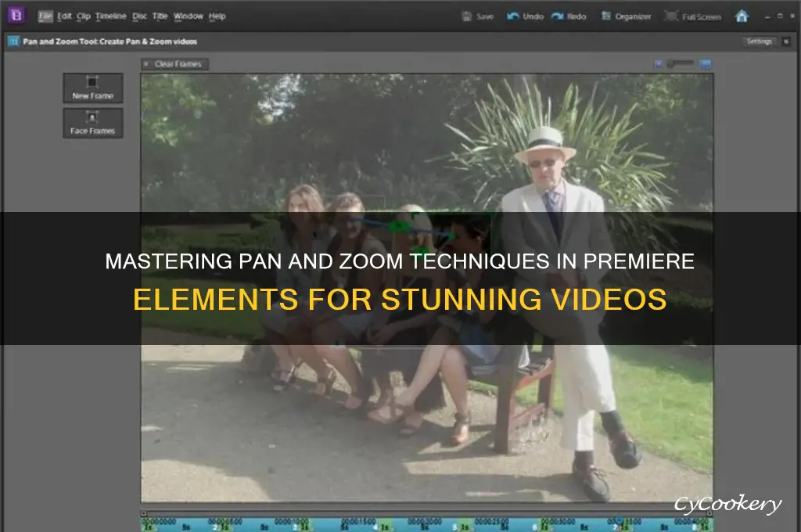The image size is (801, 532).
Task: Click the Undo button
Action: (x=525, y=16)
